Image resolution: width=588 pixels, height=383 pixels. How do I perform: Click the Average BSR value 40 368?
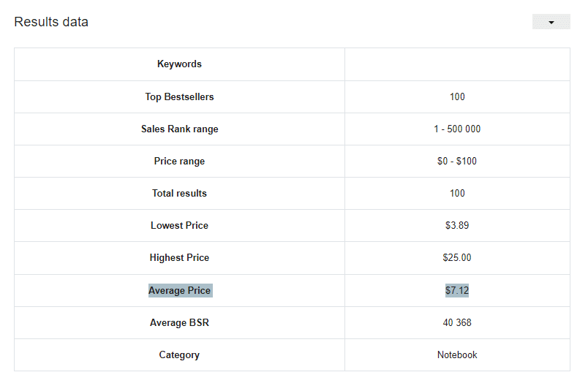coord(457,322)
